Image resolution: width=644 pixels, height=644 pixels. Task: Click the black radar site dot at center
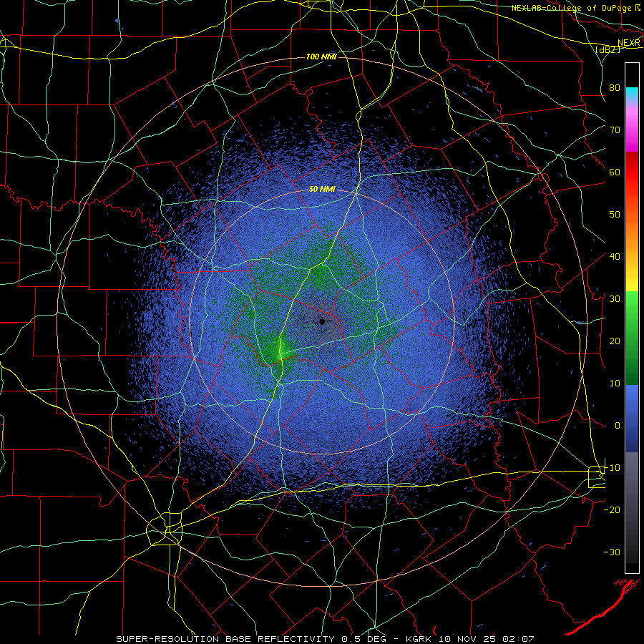(322, 321)
